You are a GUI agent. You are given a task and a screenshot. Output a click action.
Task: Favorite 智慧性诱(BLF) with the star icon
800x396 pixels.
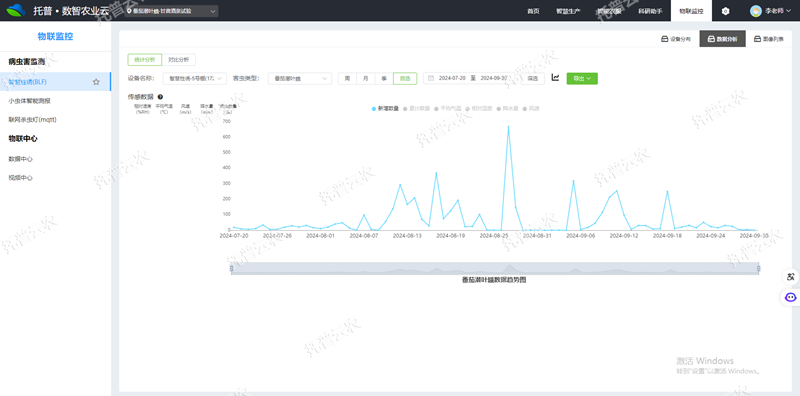(96, 82)
